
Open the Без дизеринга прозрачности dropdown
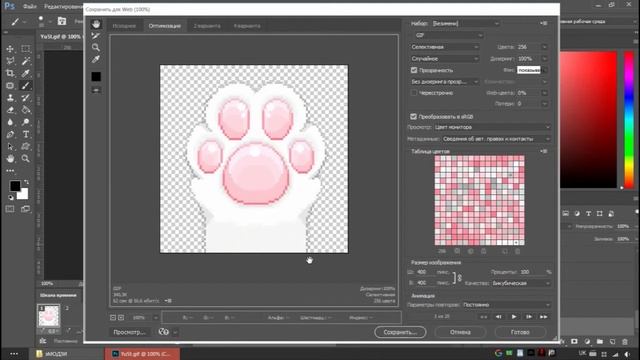point(444,82)
